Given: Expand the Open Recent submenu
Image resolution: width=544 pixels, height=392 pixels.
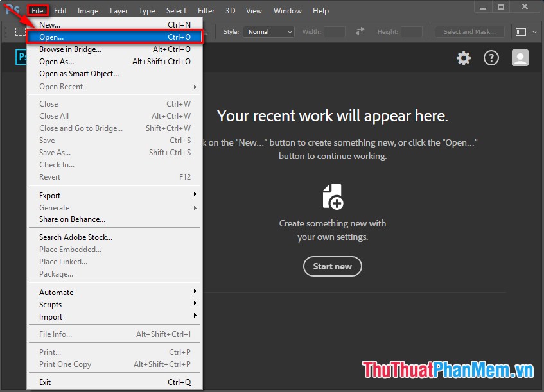Looking at the screenshot, I should point(114,87).
